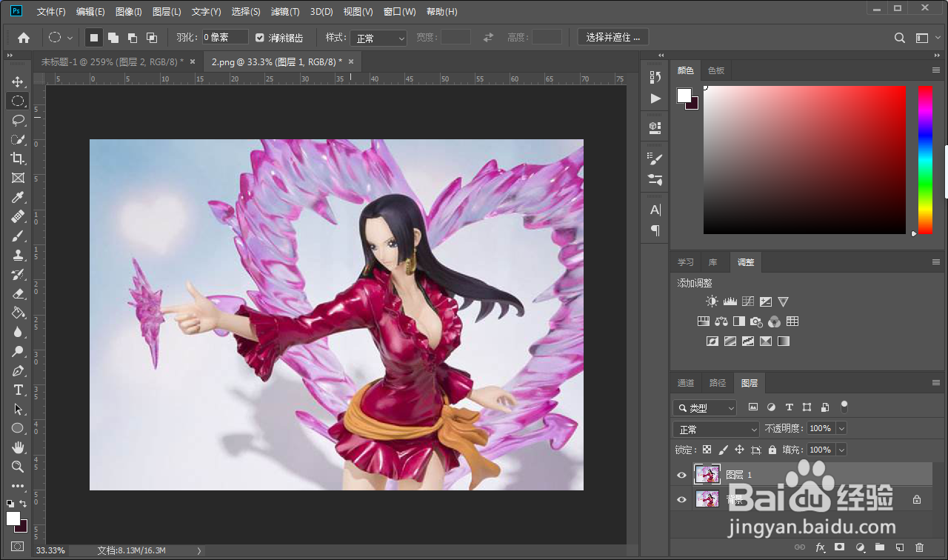Open the 样式 style dropdown
Viewport: 948px width, 560px height.
(378, 38)
